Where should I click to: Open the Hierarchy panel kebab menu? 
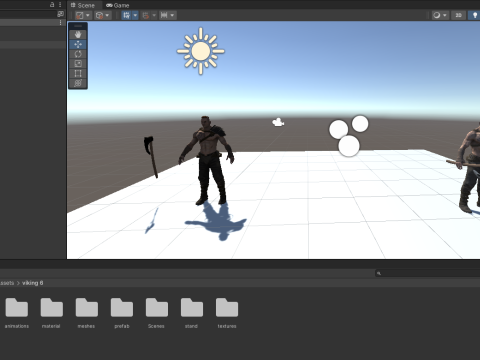pos(60,5)
